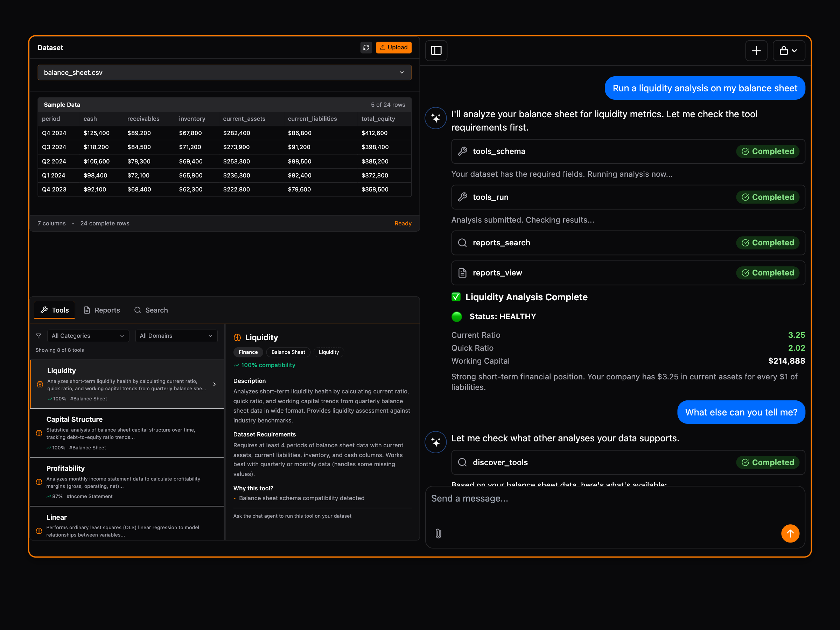Click the wrench icon on tools_schema card

[463, 151]
